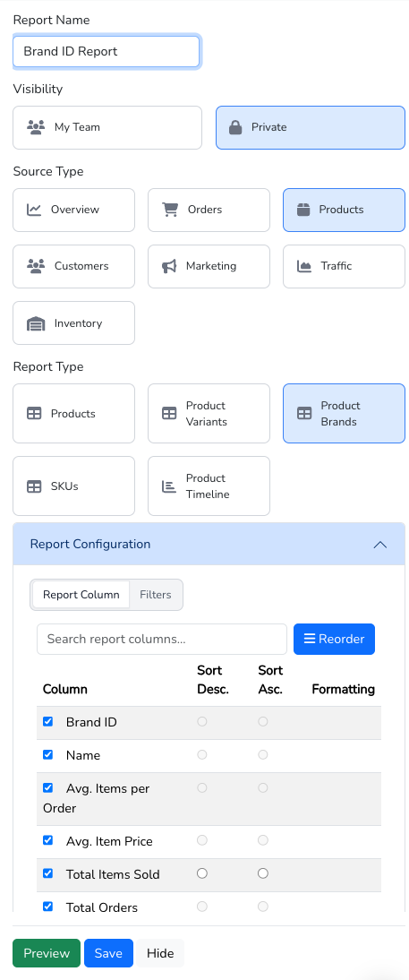
Task: Click the line chart icon in Overview
Action: click(34, 210)
